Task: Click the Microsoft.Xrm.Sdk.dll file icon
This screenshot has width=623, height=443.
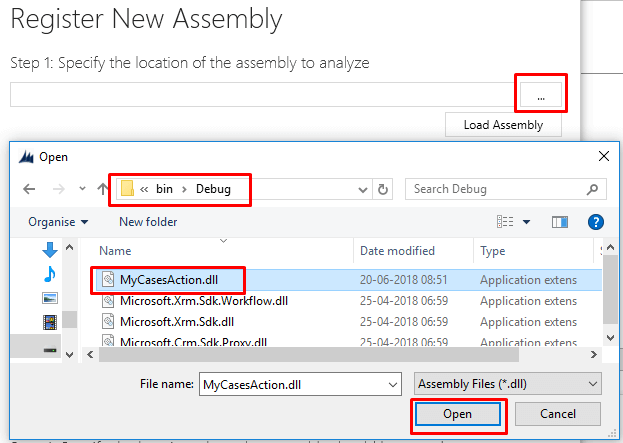Action: (108, 321)
